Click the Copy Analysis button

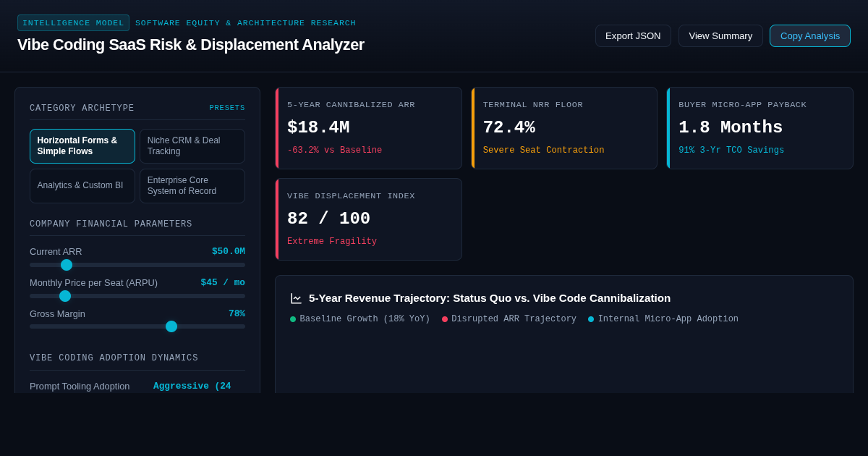(x=810, y=35)
